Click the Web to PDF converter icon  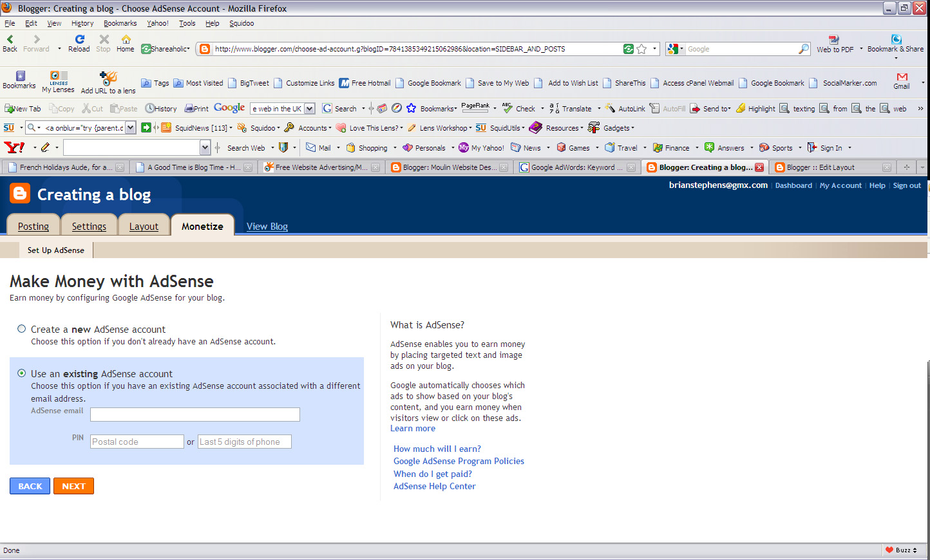point(833,44)
